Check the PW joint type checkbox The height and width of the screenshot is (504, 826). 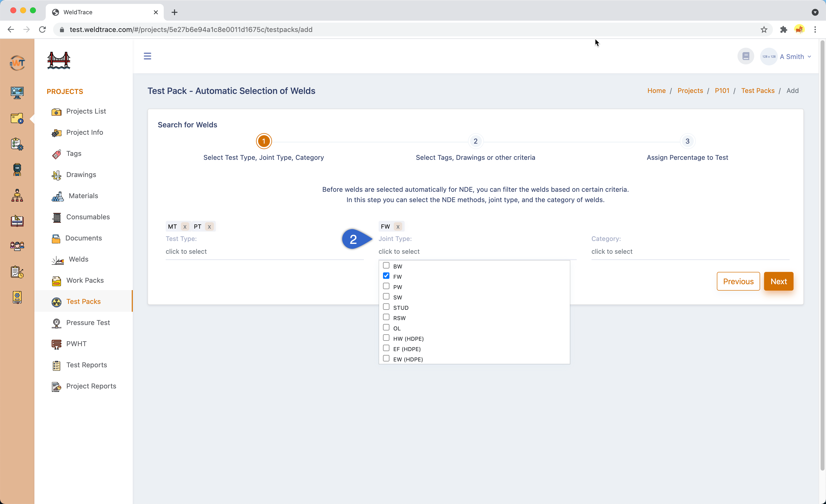[386, 286]
